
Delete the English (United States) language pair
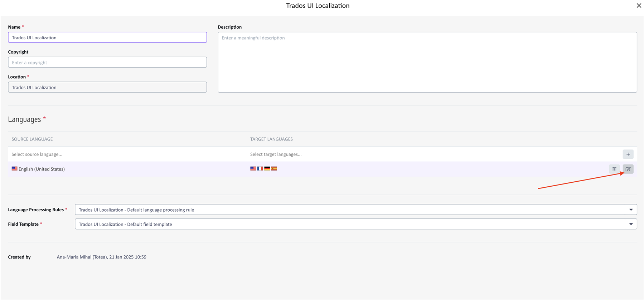click(x=614, y=169)
